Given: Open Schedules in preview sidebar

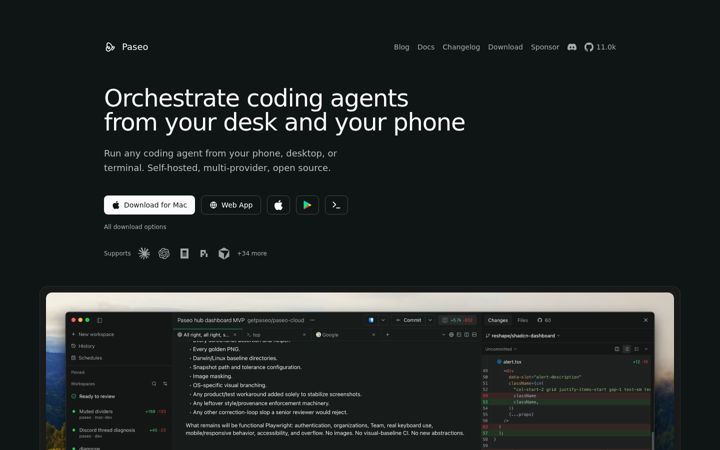Looking at the screenshot, I should coord(87,358).
